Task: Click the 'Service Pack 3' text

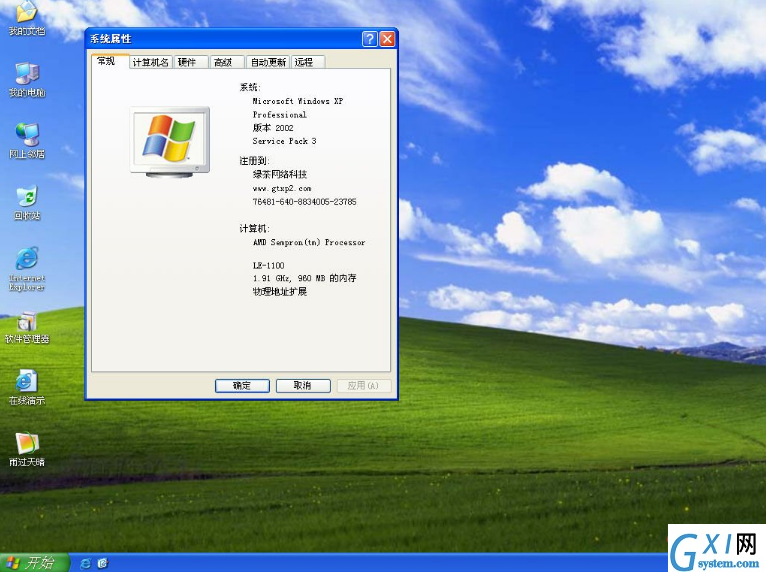Action: click(284, 141)
